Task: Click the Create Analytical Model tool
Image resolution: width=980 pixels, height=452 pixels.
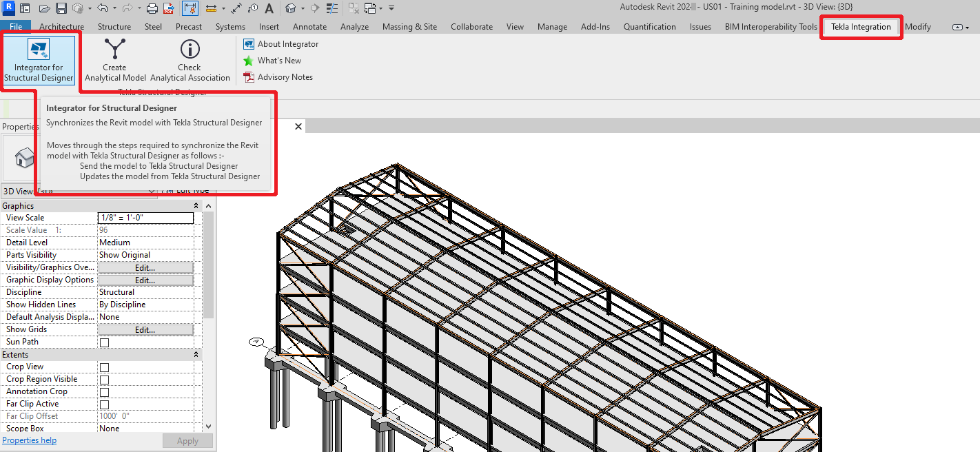Action: click(x=114, y=61)
